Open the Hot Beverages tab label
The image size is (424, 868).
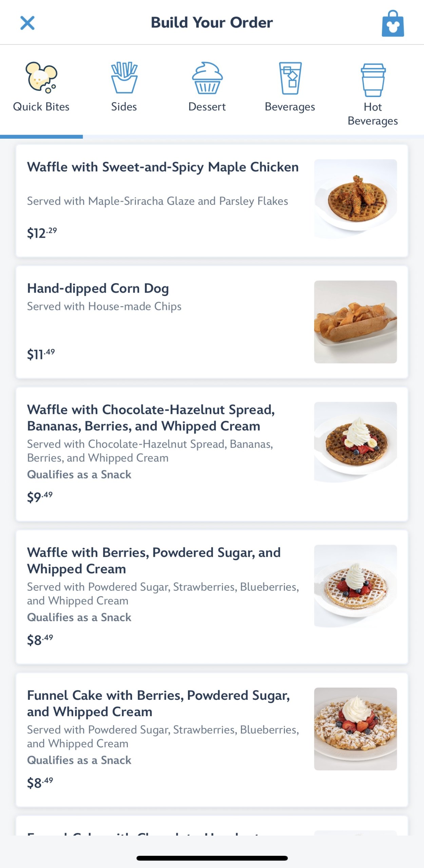pos(373,114)
